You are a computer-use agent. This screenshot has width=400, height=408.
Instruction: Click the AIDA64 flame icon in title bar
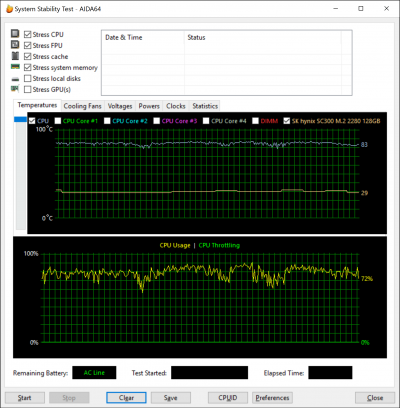point(9,9)
